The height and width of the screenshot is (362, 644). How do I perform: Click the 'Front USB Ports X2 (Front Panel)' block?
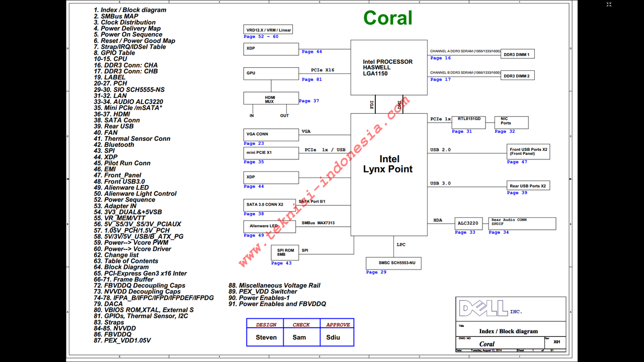pos(528,151)
